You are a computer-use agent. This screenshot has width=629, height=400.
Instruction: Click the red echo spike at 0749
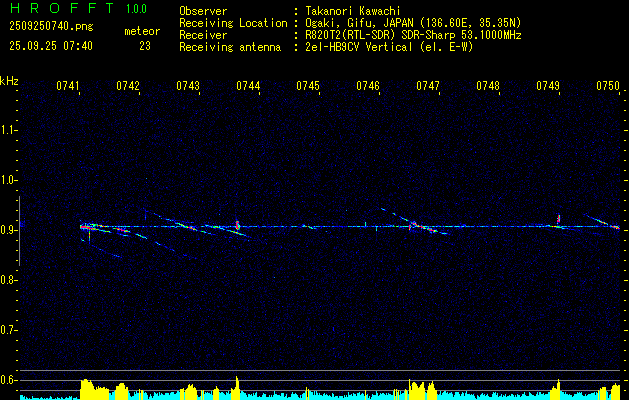[x=558, y=219]
